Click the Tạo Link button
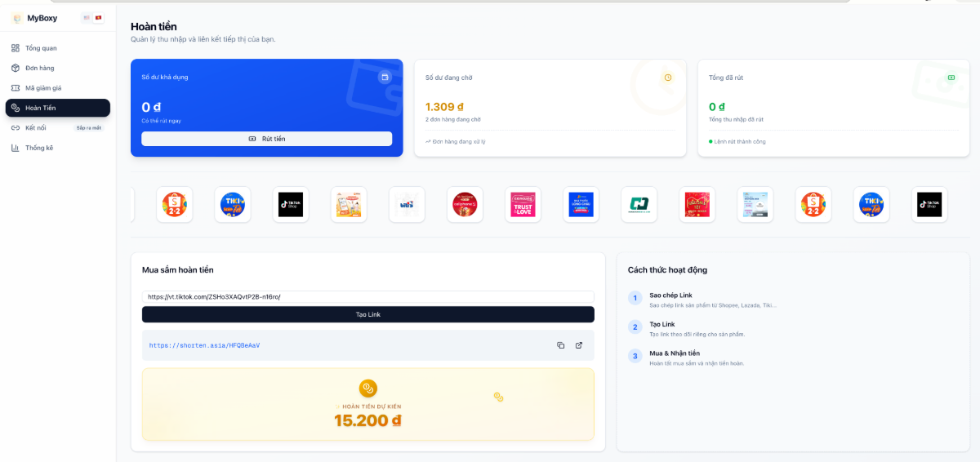The width and height of the screenshot is (980, 462). coord(367,314)
